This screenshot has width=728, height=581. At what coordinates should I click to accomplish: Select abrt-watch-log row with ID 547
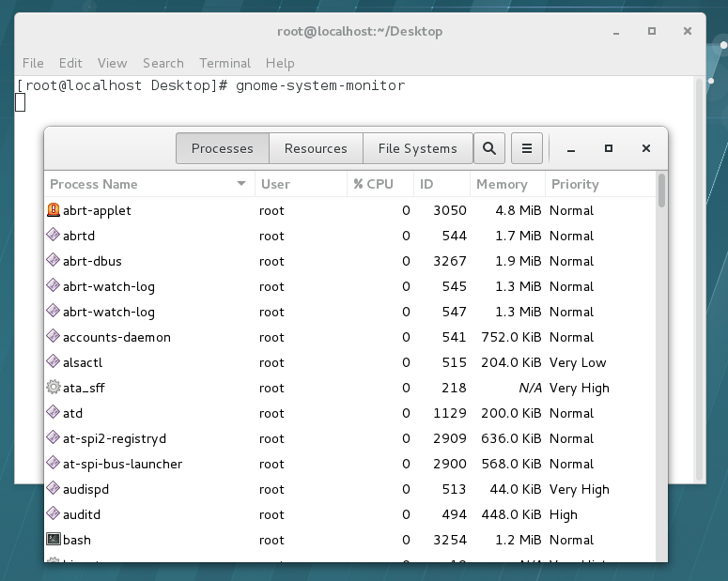coord(350,312)
